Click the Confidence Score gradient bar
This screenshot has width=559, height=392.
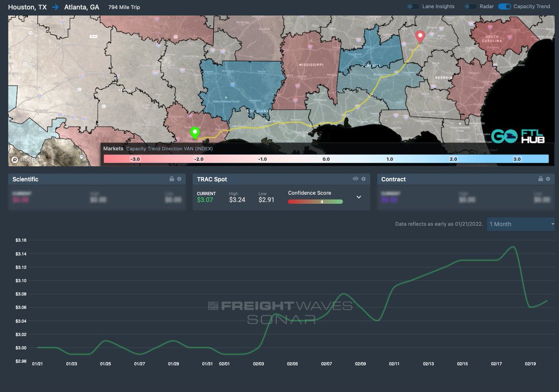click(315, 202)
